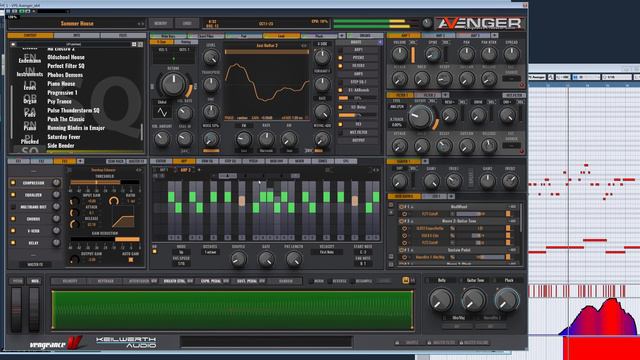Image resolution: width=640 pixels, height=360 pixels.
Task: Toggle the Chorus effect on/off
Action: [13, 219]
